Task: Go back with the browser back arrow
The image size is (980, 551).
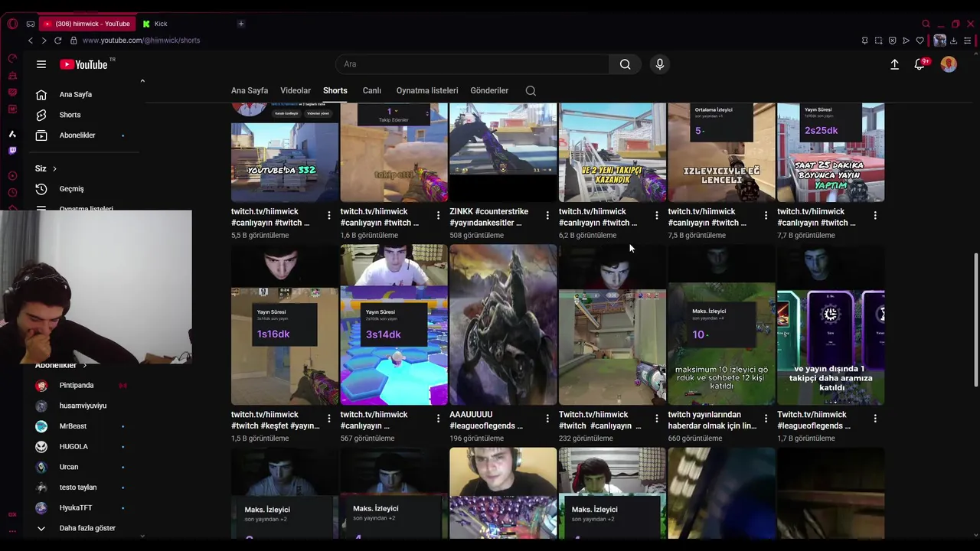Action: 30,41
